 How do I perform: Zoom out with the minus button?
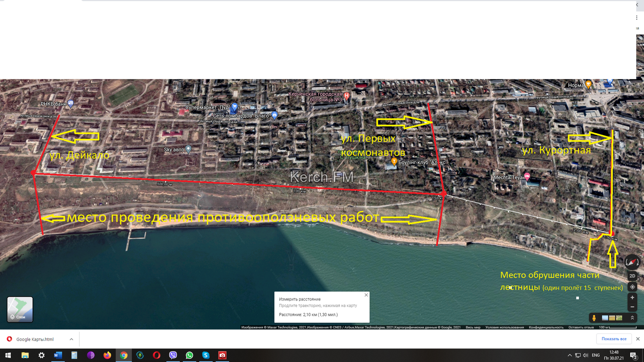point(632,307)
